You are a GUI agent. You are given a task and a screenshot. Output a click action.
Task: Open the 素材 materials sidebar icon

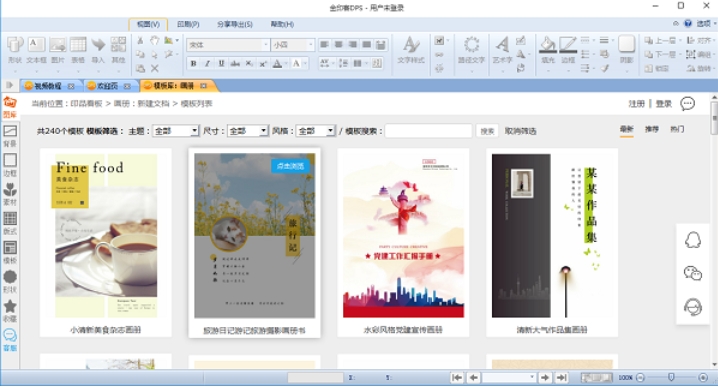click(10, 194)
